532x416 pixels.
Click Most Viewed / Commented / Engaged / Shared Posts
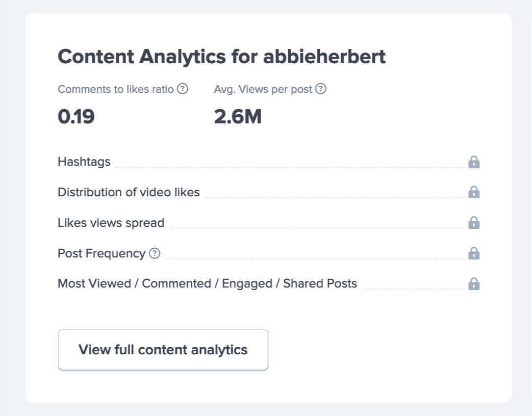point(207,283)
